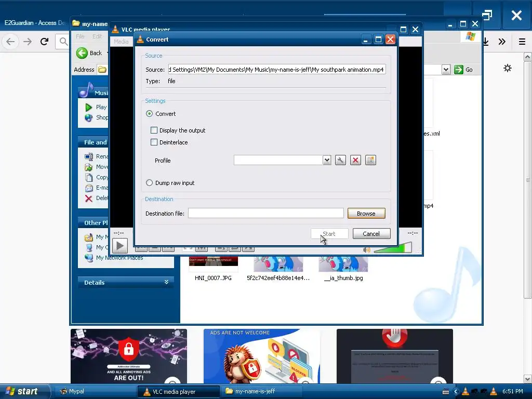Click Delete this file icon
The height and width of the screenshot is (399, 532).
tap(88, 198)
